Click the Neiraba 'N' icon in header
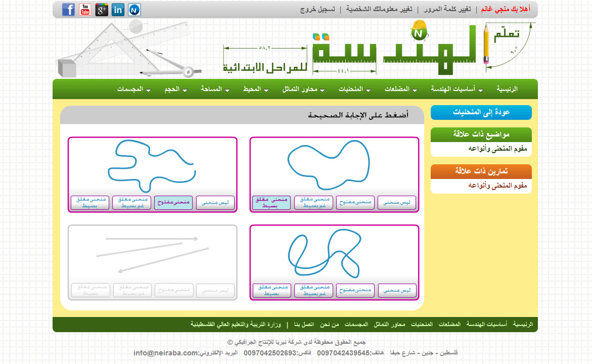Viewport: 592px width, 364px height. coord(134,10)
